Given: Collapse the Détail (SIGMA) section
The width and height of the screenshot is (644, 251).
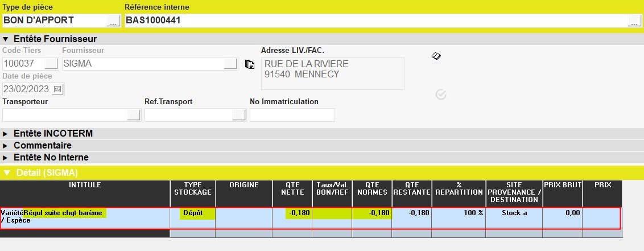Looking at the screenshot, I should point(6,172).
